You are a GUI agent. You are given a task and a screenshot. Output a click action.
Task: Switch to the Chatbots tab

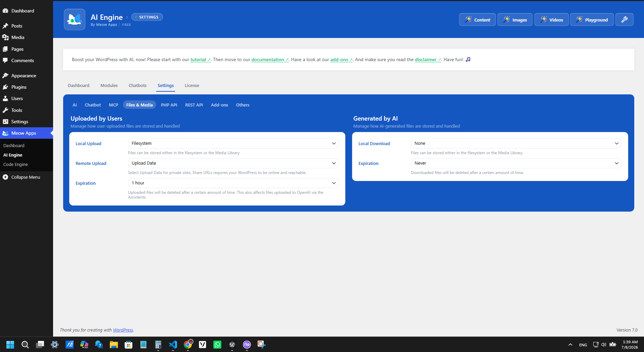click(138, 86)
